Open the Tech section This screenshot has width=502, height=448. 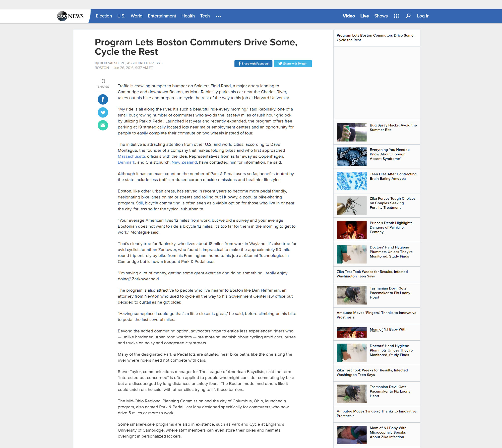[205, 16]
